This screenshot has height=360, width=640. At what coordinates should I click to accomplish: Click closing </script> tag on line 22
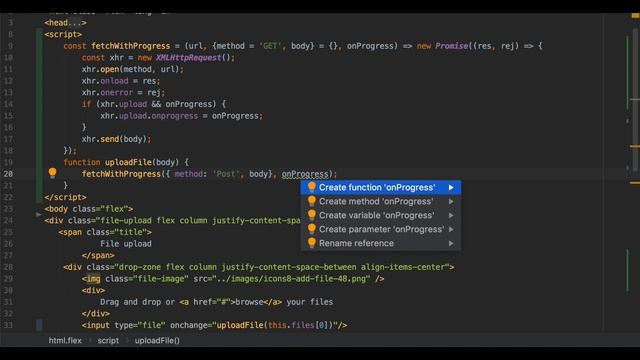(x=65, y=197)
